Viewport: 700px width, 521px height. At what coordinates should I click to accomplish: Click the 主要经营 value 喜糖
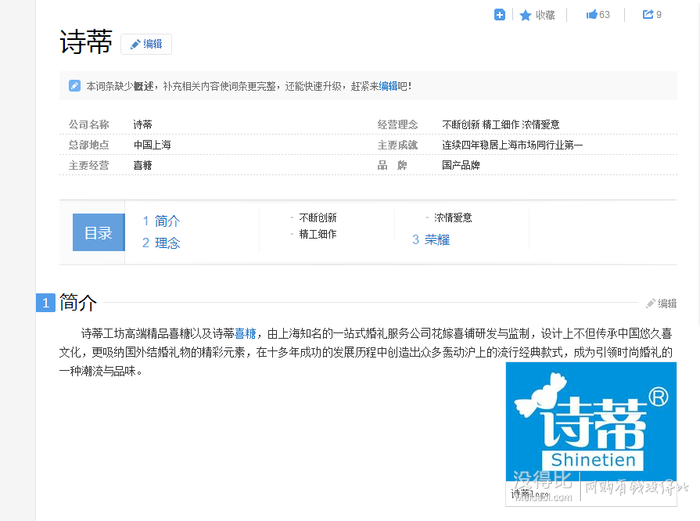tap(143, 166)
